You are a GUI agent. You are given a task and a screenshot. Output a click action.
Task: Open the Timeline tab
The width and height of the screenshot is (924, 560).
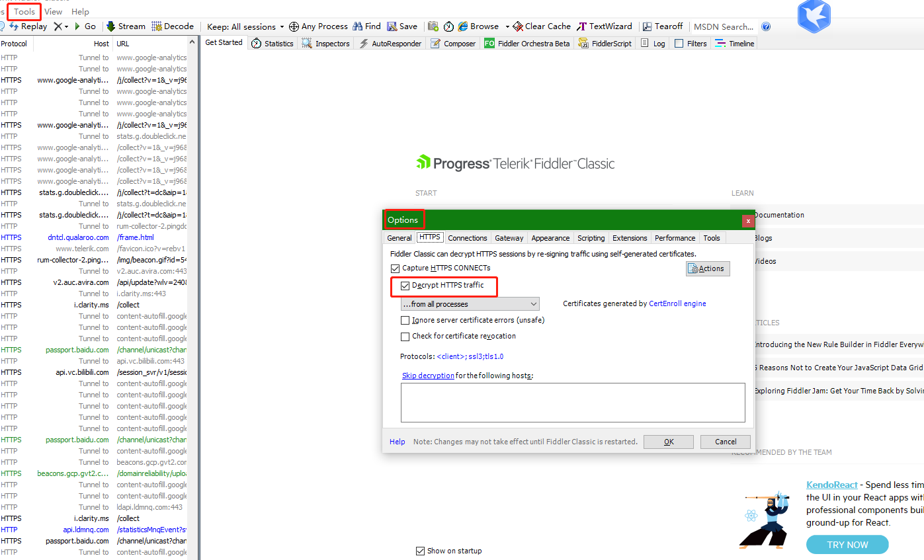coord(735,44)
